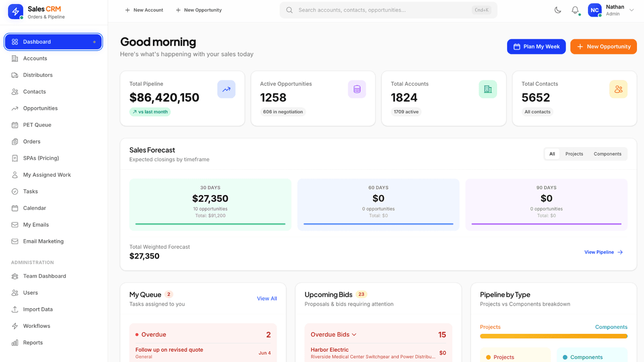
Task: Open PET Queue icon in sidebar
Action: (x=15, y=125)
